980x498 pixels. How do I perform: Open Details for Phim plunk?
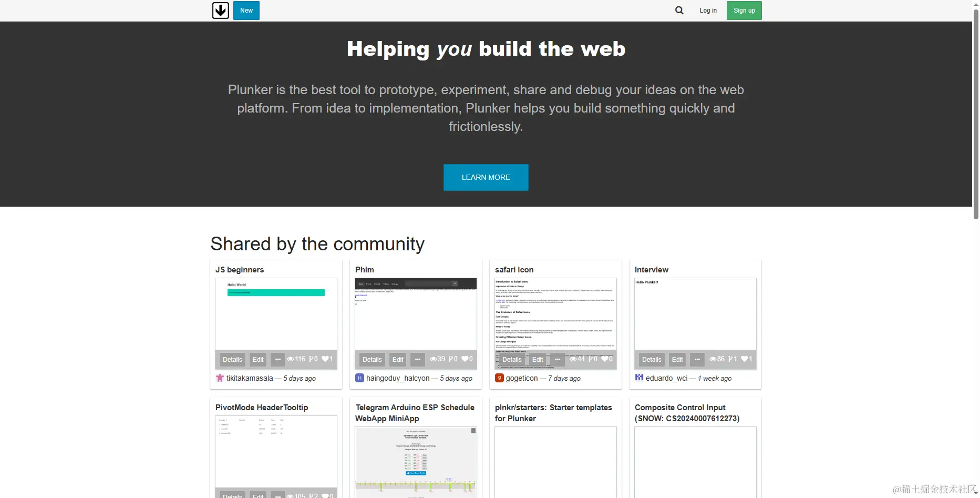point(372,360)
